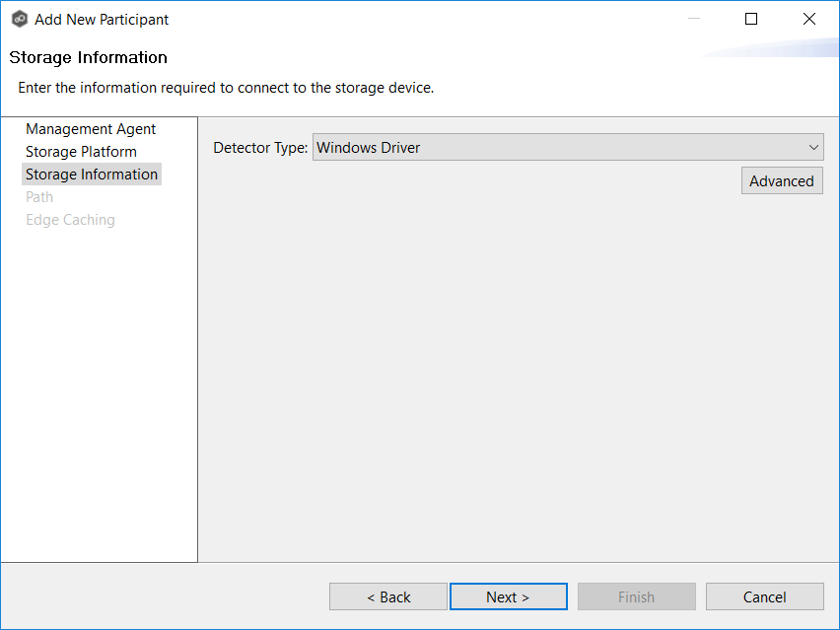
Task: Click the greyed-out Path step
Action: pyautogui.click(x=39, y=197)
